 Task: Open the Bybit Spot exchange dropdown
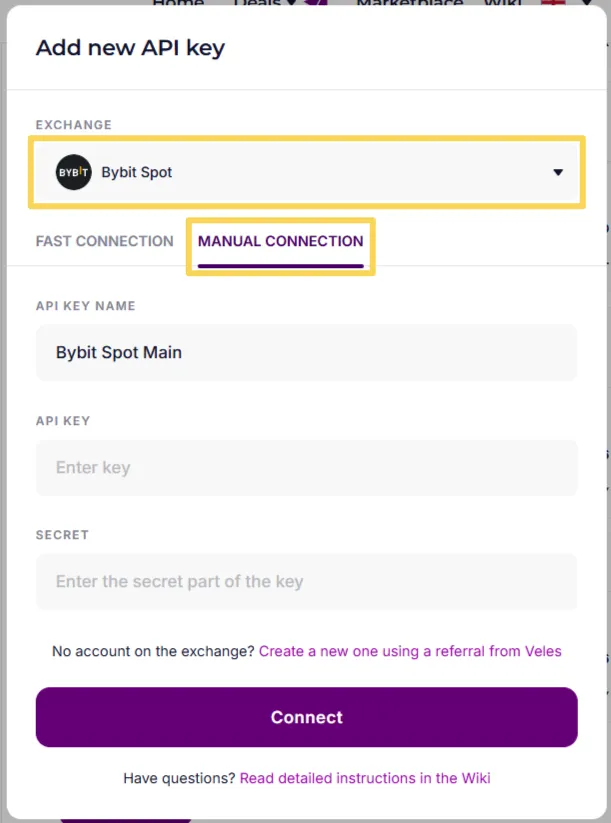click(x=305, y=171)
